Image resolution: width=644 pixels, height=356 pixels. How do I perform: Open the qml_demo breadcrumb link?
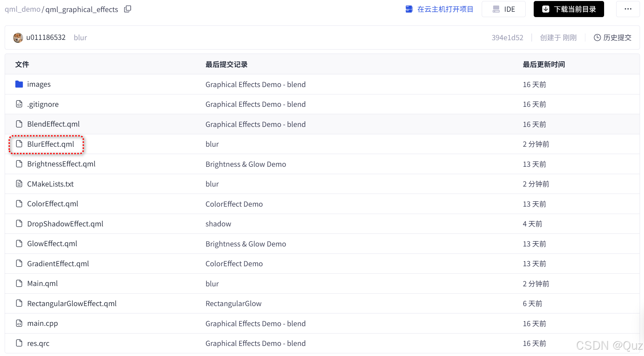click(22, 9)
